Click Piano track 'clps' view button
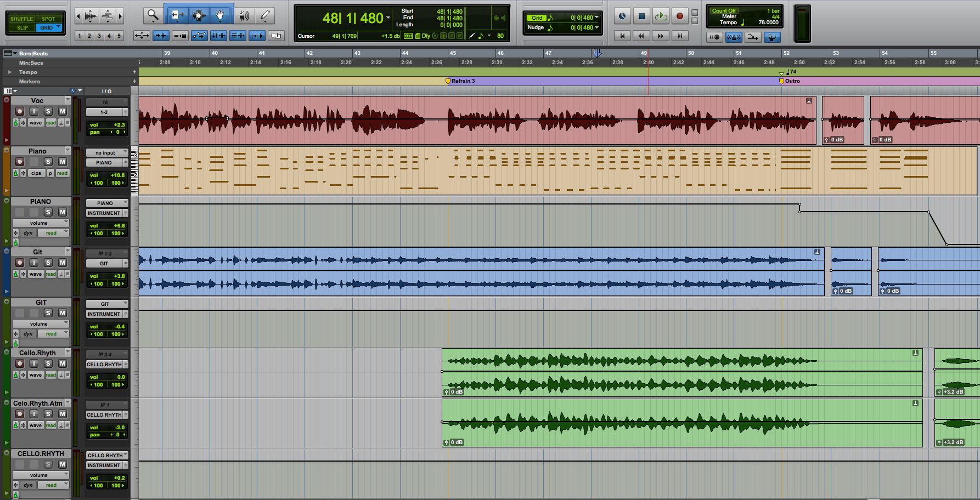Image resolution: width=980 pixels, height=500 pixels. [x=36, y=173]
